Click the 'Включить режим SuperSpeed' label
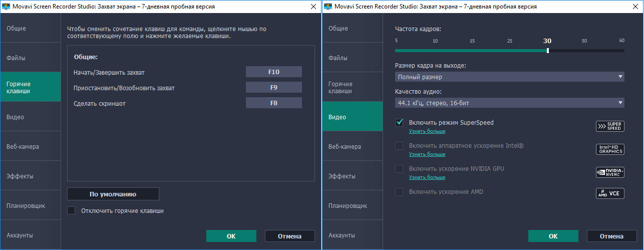Image resolution: width=644 pixels, height=250 pixels. pos(451,122)
